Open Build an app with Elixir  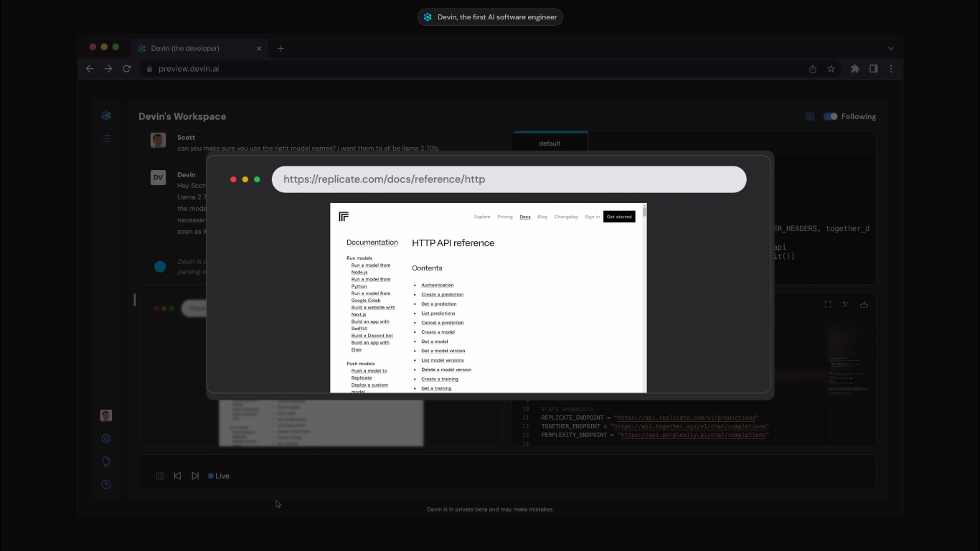[370, 346]
